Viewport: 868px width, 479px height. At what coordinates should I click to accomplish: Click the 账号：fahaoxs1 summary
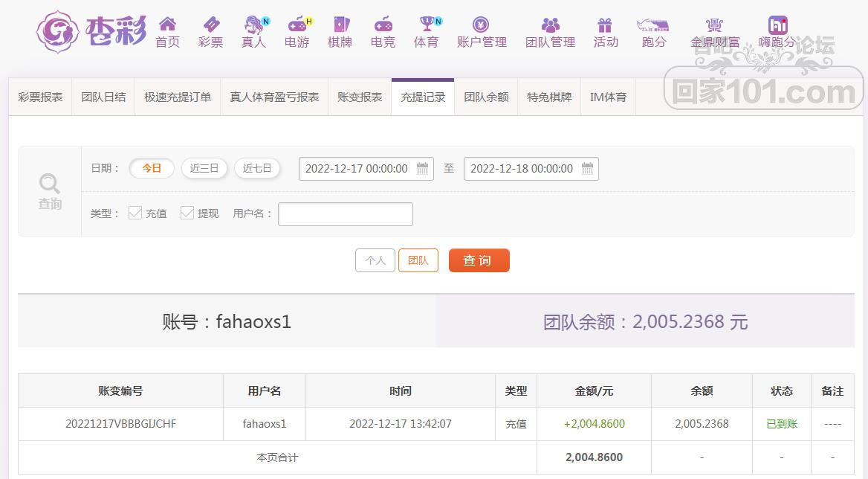coord(227,321)
